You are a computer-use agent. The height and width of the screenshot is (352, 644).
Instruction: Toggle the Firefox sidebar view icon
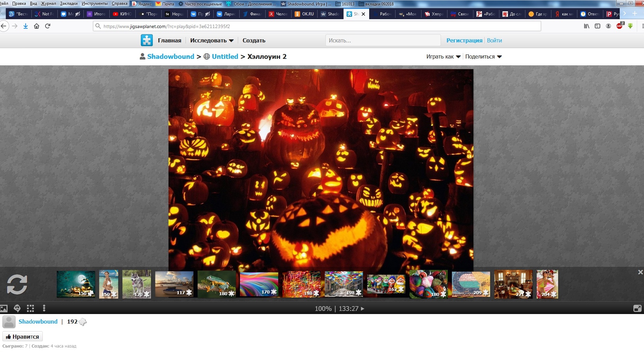click(x=598, y=26)
